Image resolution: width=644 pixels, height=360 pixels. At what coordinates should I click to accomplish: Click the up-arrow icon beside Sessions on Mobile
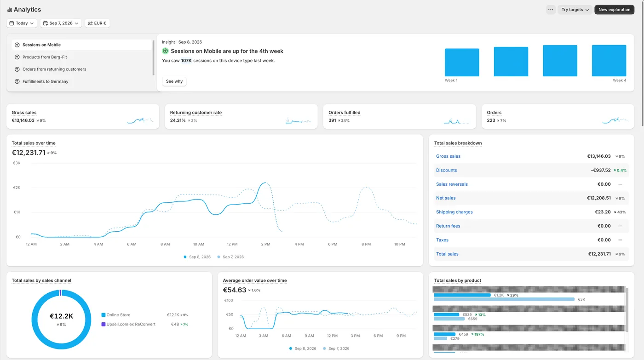[x=17, y=45]
